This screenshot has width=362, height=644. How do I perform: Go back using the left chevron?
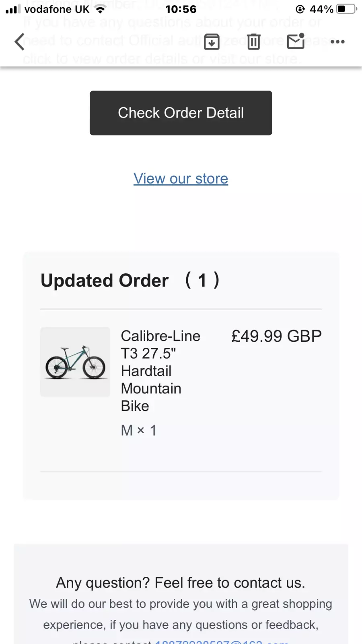[x=19, y=41]
